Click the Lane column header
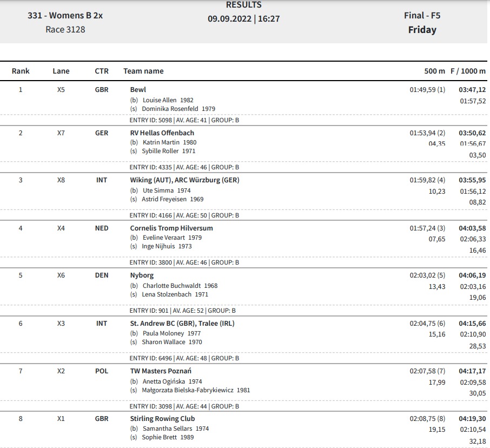 (x=61, y=71)
